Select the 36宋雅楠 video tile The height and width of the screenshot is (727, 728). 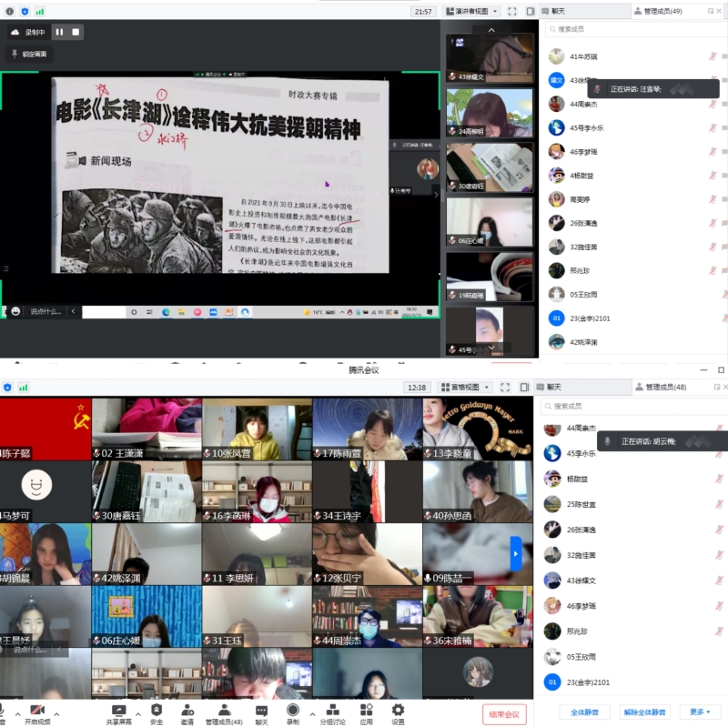(478, 617)
